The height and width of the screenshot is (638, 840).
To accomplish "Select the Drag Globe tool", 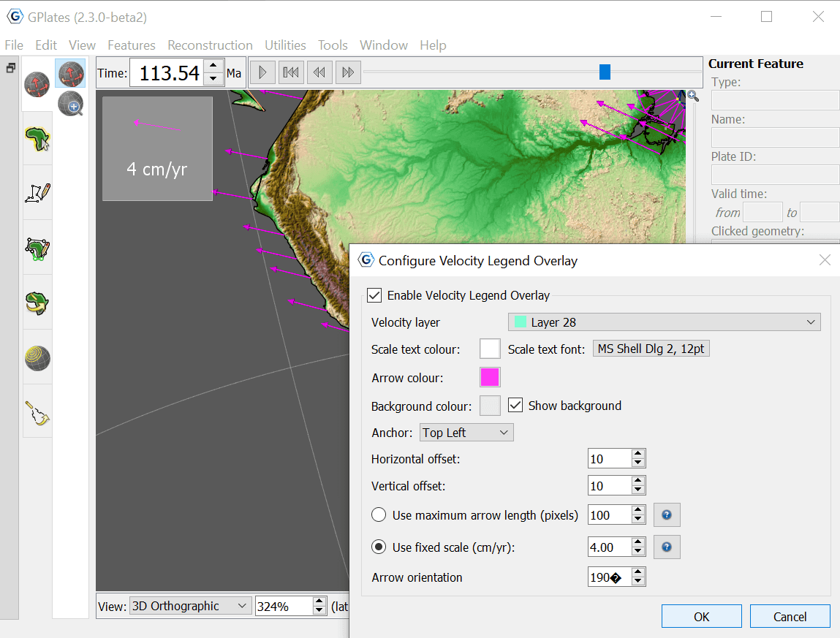I will pos(70,74).
